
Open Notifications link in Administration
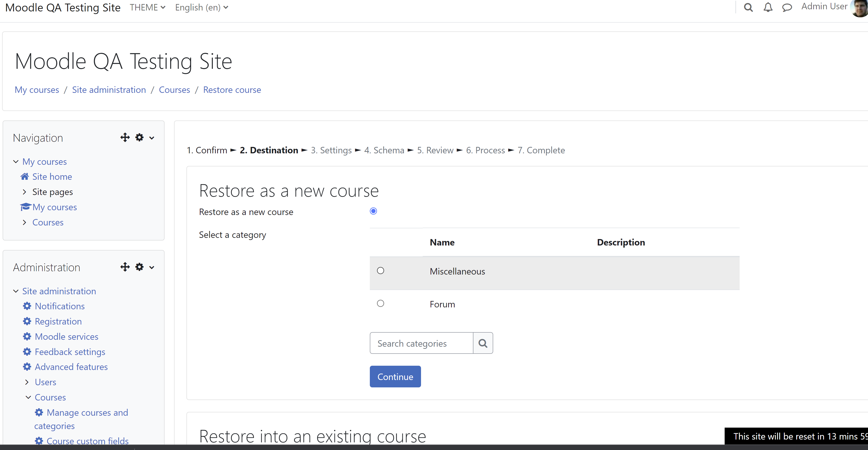pos(60,306)
